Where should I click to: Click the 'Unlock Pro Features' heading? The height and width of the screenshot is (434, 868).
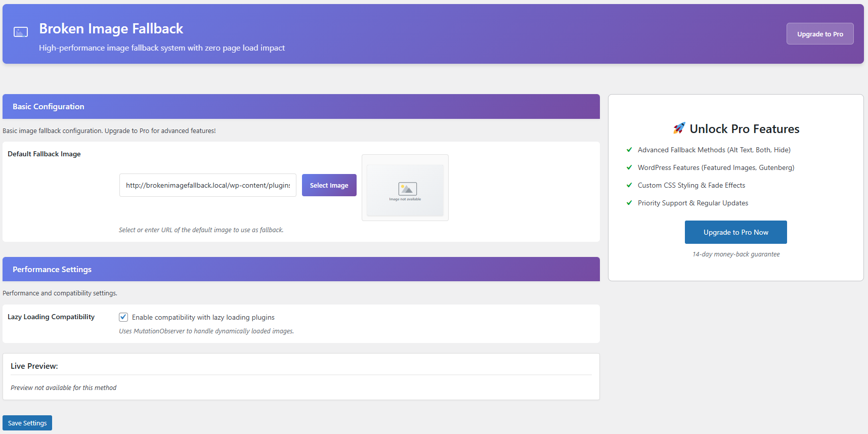[x=745, y=128]
